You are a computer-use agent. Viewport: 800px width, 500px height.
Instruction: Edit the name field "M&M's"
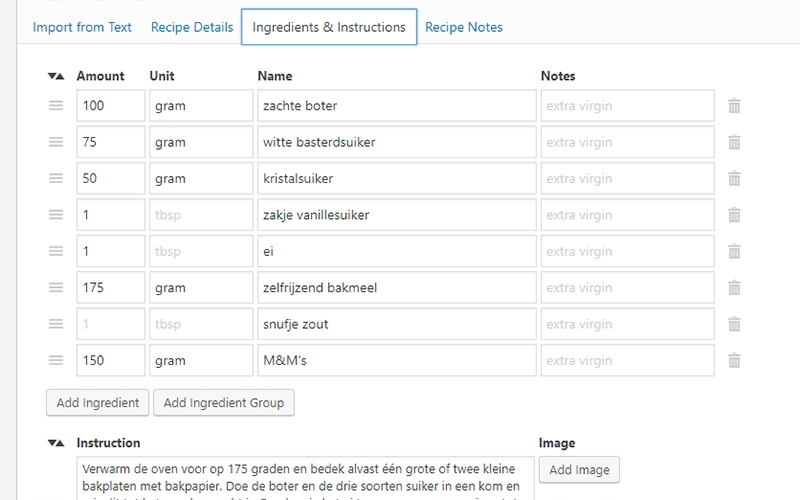tap(397, 361)
